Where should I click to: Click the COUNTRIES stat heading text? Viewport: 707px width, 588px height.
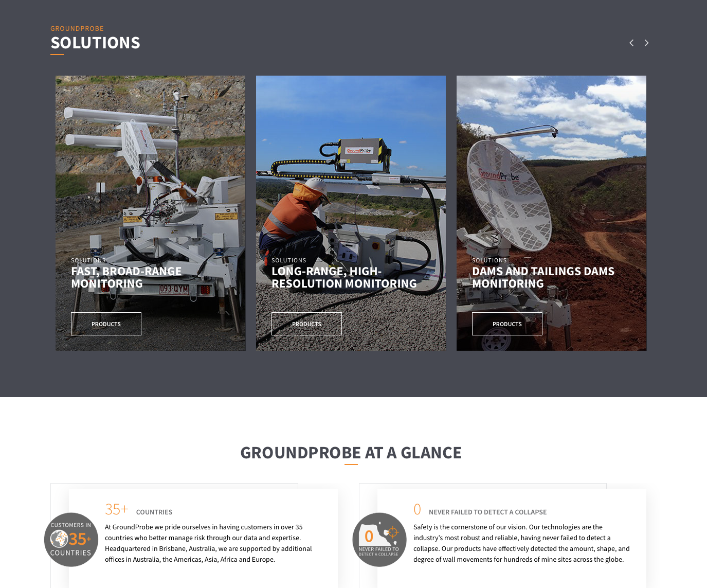tap(154, 512)
